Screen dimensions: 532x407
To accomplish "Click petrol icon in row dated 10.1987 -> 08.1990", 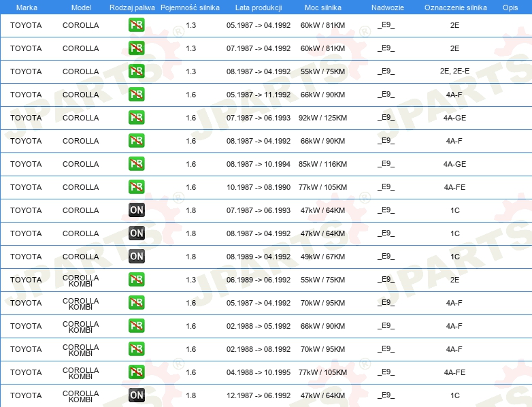I will pos(136,187).
